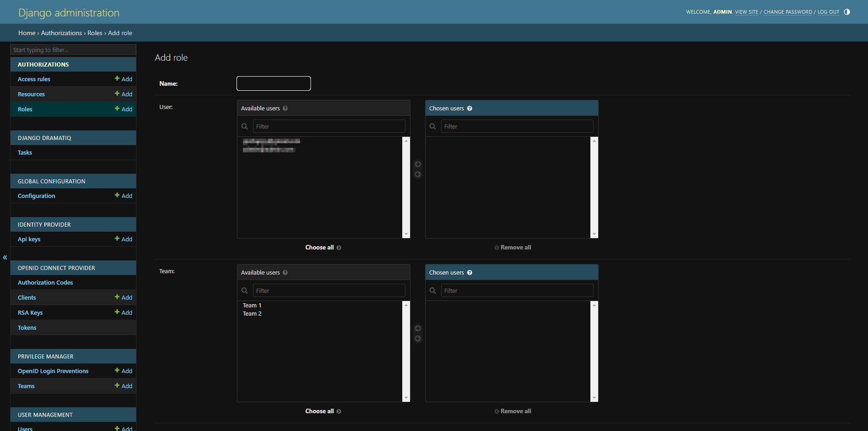The image size is (868, 431).
Task: Click the green plus Add next to Teams
Action: (123, 386)
